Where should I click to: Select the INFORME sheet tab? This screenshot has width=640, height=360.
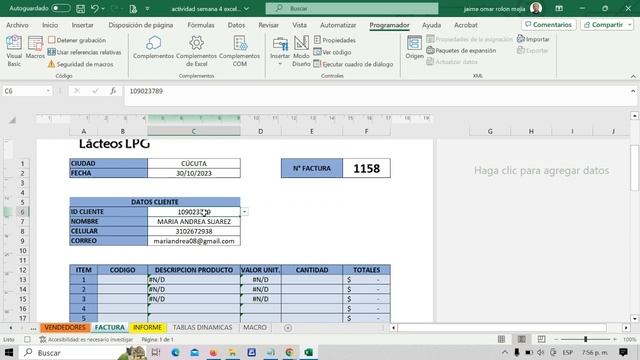pyautogui.click(x=147, y=327)
